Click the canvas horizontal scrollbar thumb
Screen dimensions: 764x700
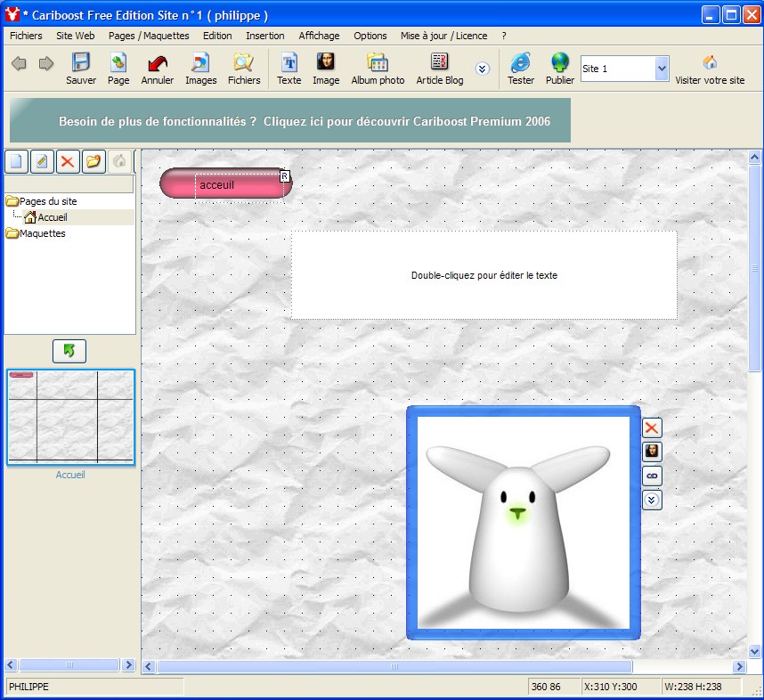pyautogui.click(x=394, y=666)
